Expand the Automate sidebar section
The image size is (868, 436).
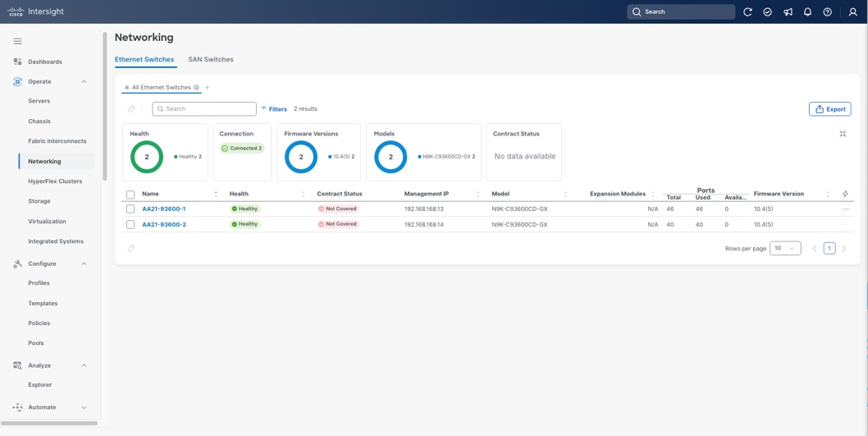84,407
